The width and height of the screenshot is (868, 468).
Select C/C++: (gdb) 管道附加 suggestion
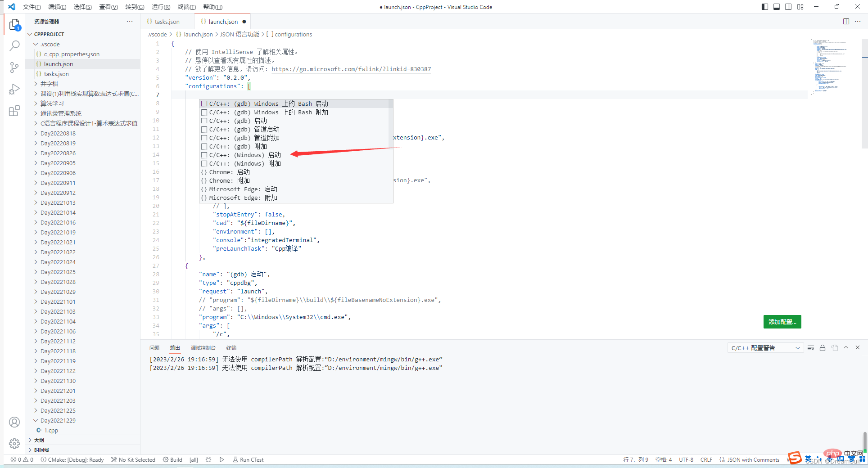point(244,138)
